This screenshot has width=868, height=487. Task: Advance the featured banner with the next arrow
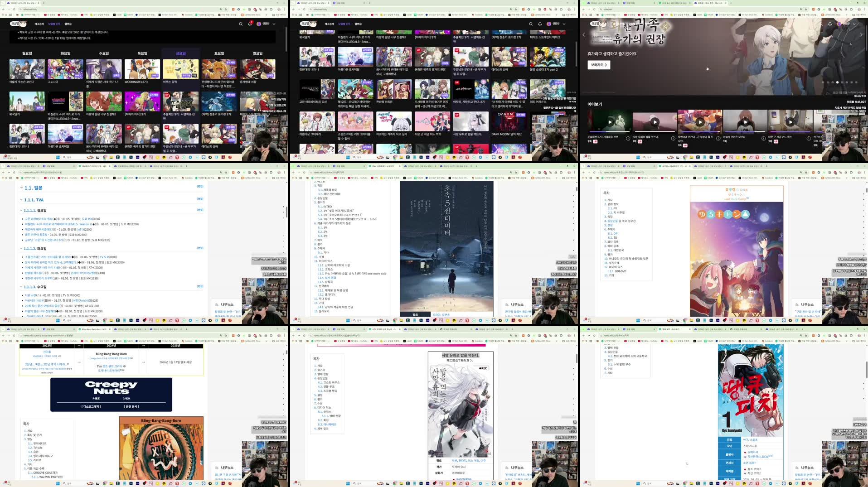[x=861, y=34]
